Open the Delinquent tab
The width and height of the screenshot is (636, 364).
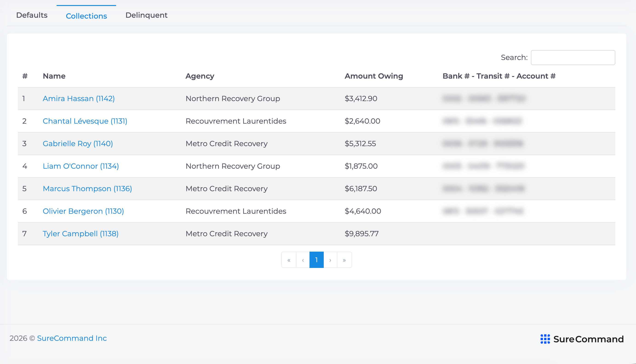point(146,15)
